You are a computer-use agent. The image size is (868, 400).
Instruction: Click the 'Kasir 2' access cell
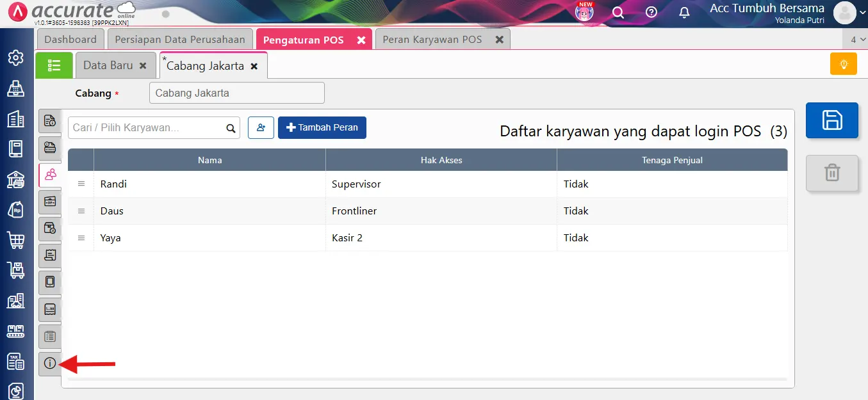click(441, 237)
